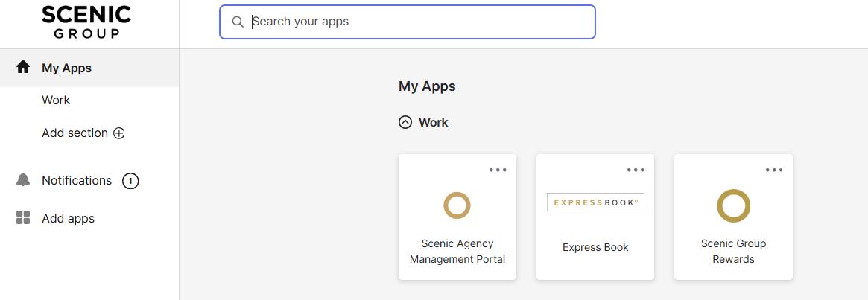868x300 pixels.
Task: Click the Scenic Group logo
Action: 86,22
